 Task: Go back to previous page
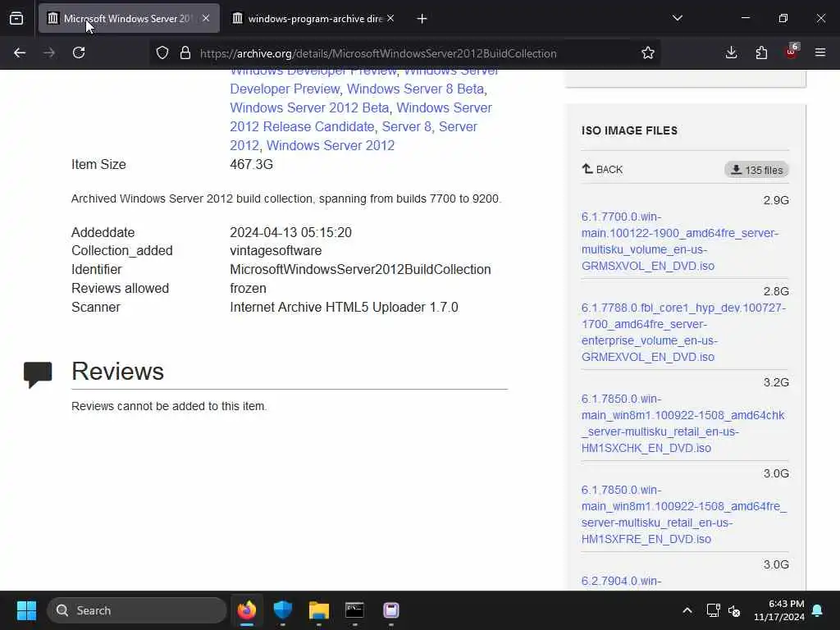tap(20, 53)
